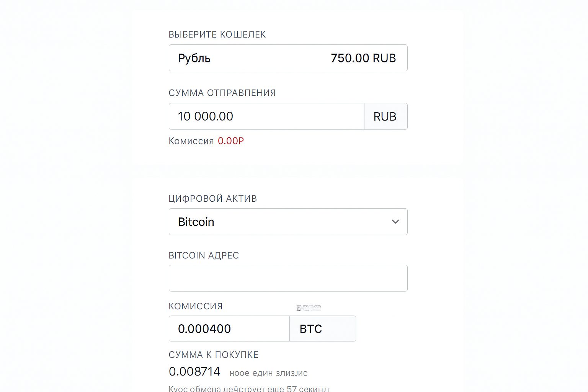
Task: Click the ЦИФРОВОЙ АКТИВ section label
Action: (212, 199)
